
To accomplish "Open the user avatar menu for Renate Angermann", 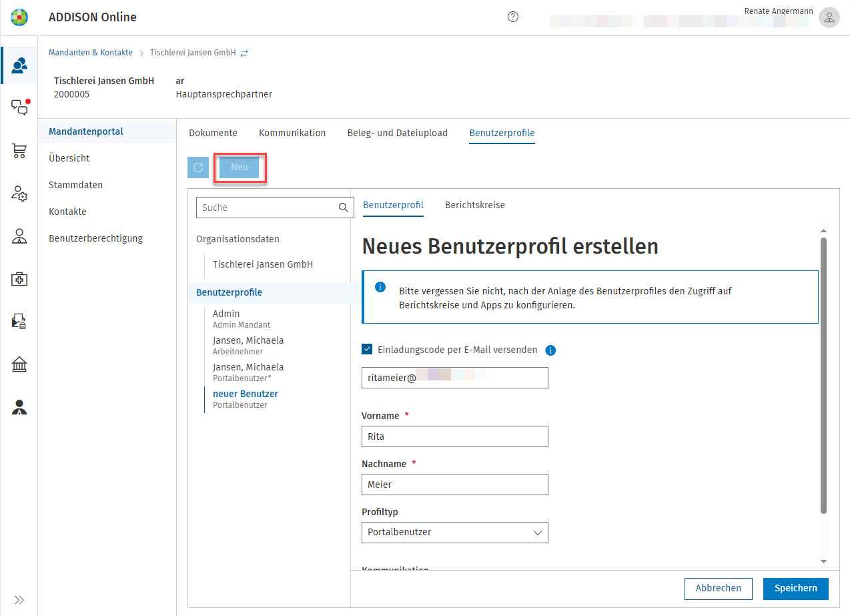I will 829,17.
